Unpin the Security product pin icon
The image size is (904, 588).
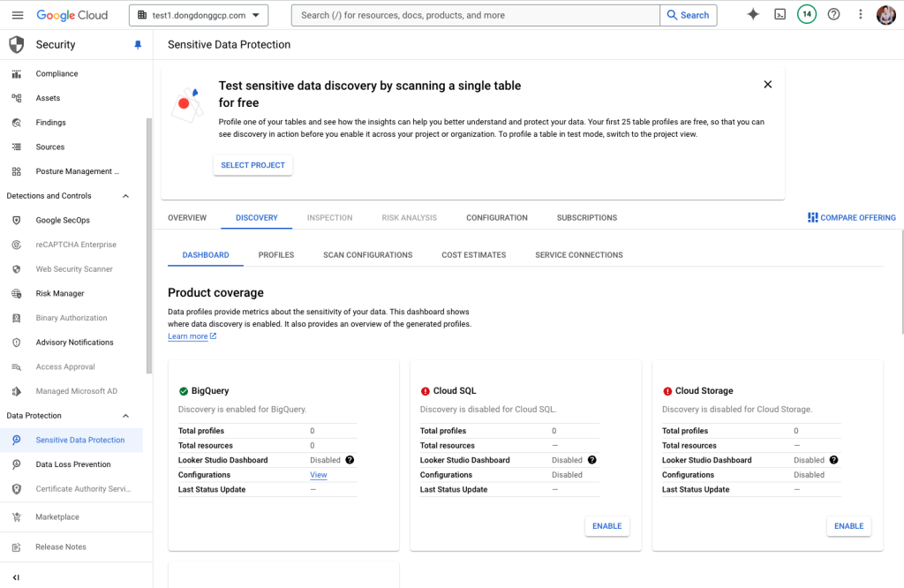(x=138, y=45)
